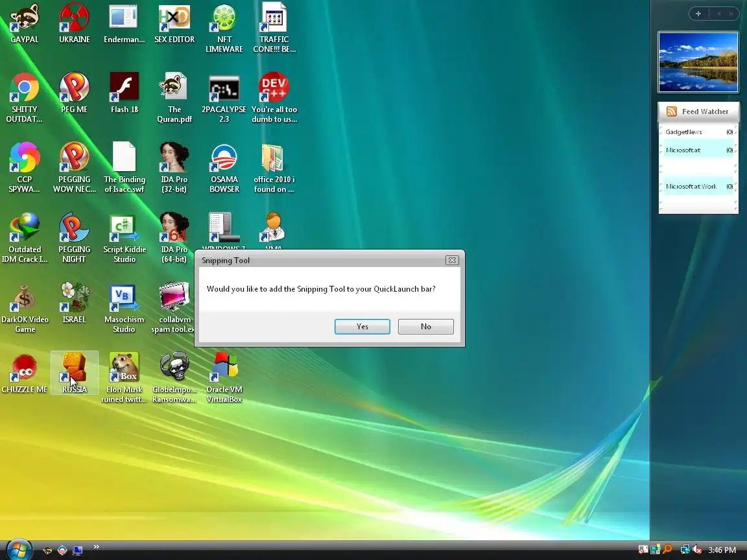The height and width of the screenshot is (560, 747).
Task: Select the OSAMA BOWSER icon
Action: (x=224, y=168)
